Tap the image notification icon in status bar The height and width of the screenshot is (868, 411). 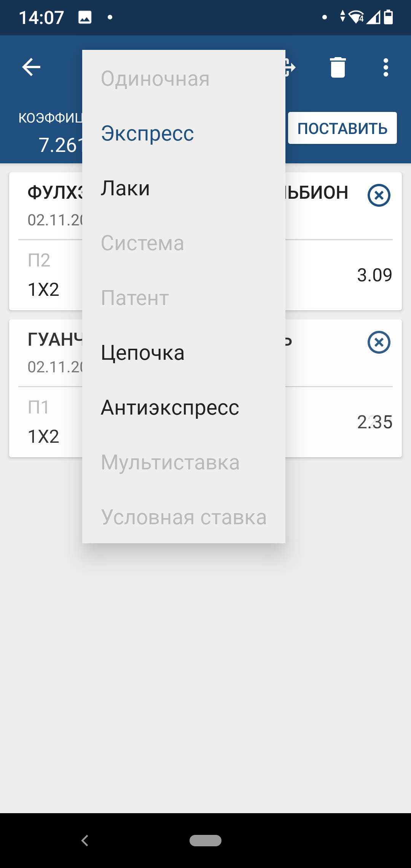[x=85, y=17]
